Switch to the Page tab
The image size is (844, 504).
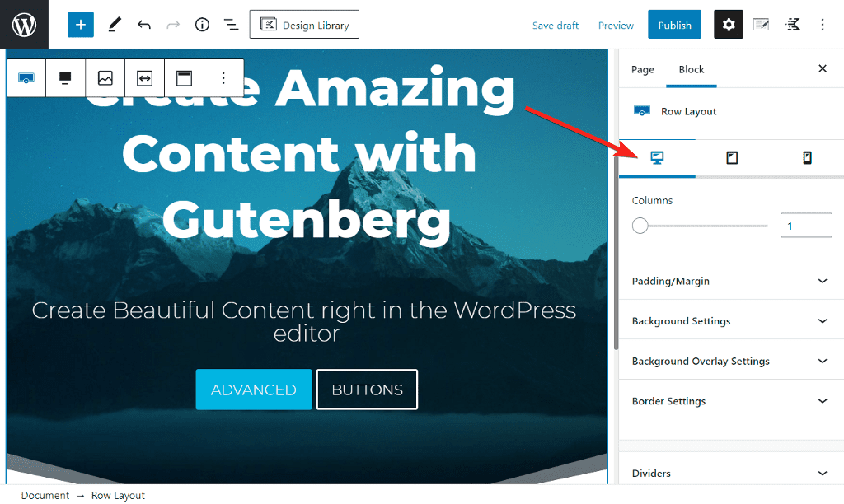(x=642, y=69)
